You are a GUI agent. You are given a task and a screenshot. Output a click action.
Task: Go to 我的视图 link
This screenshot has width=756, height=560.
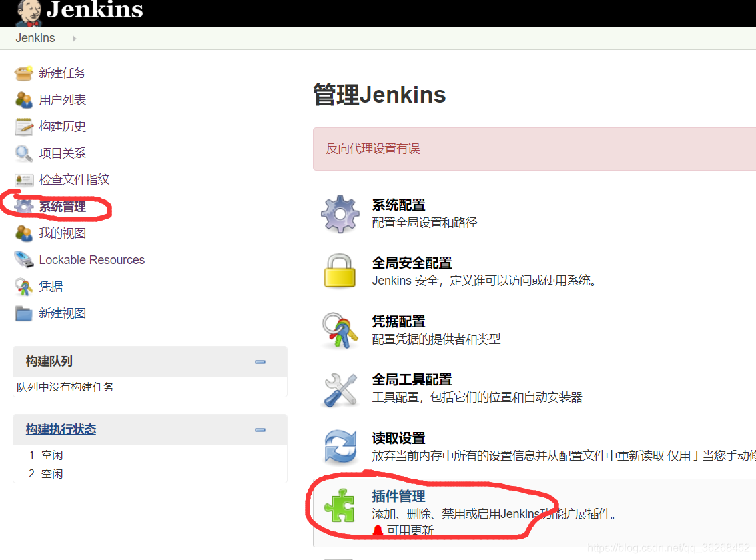pos(62,233)
